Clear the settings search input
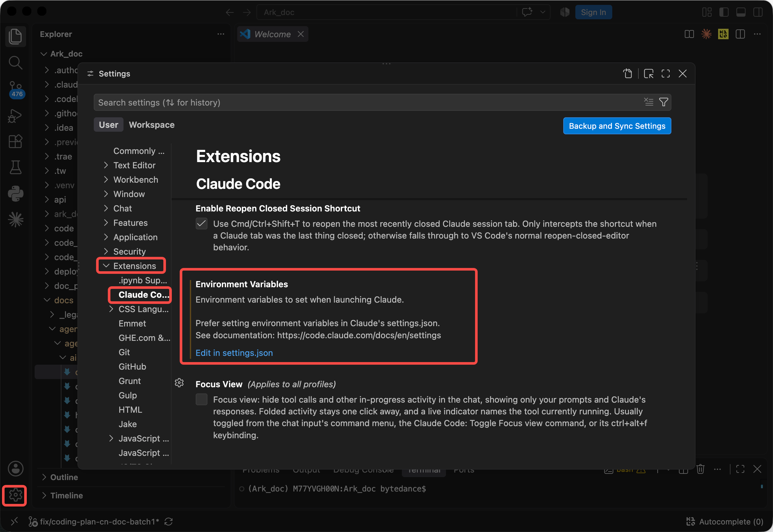773x532 pixels. click(649, 102)
